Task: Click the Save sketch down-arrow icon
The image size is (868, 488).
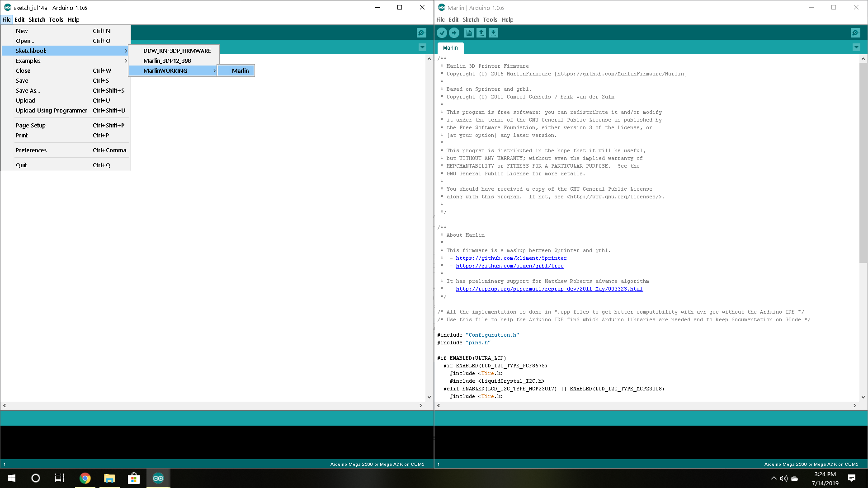Action: [x=493, y=33]
